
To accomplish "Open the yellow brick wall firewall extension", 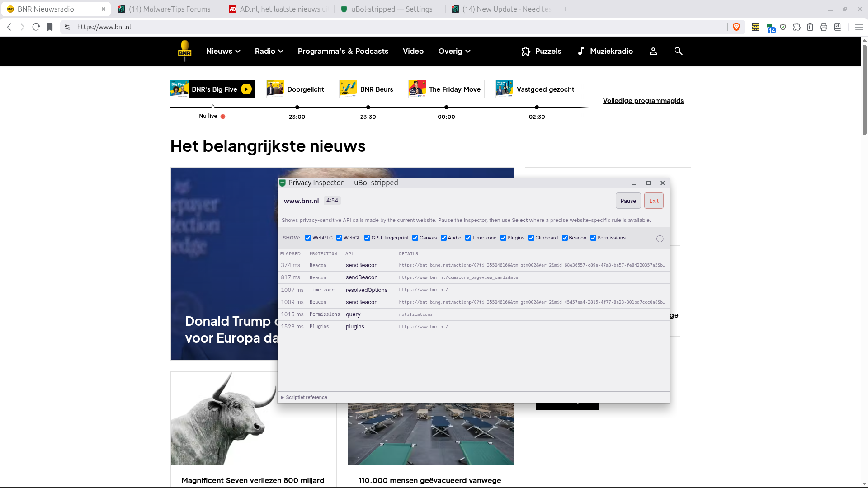I will pyautogui.click(x=755, y=27).
